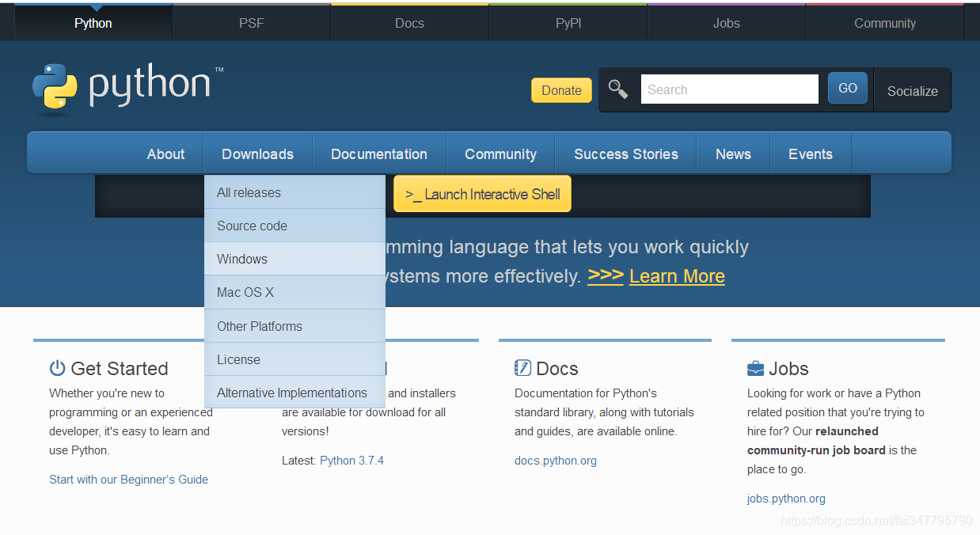
Task: Click Launch Interactive Shell button
Action: point(482,194)
